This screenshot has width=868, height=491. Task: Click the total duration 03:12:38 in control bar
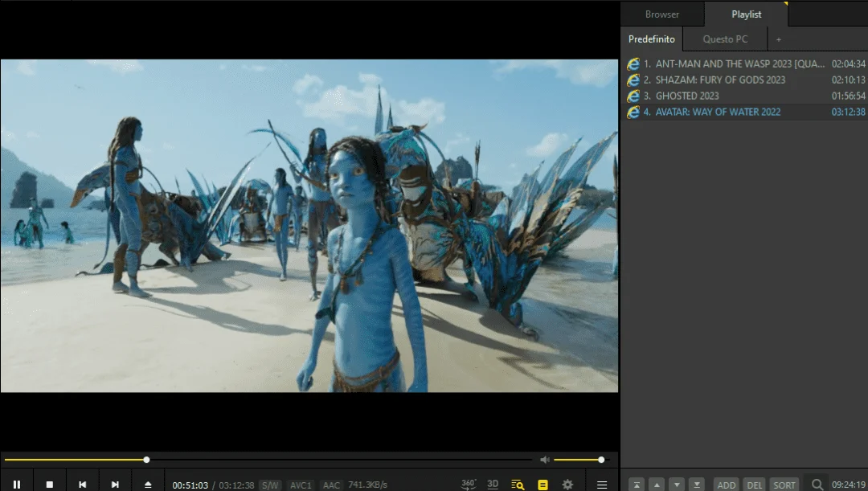tap(236, 485)
